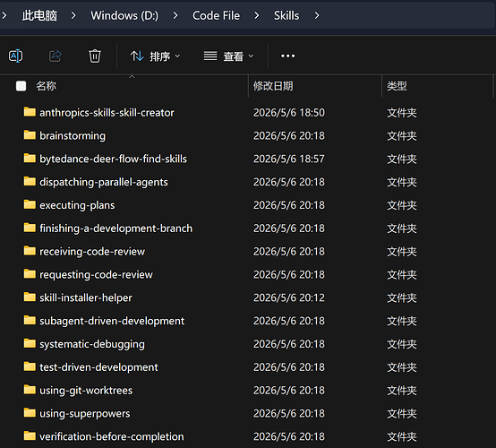Image resolution: width=496 pixels, height=448 pixels.
Task: Select the finishing-a-development-branch folder name
Action: (x=116, y=228)
